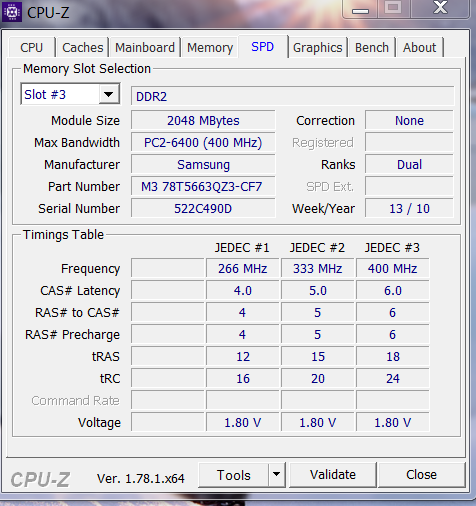
Task: Select the SPD tab
Action: tap(263, 47)
